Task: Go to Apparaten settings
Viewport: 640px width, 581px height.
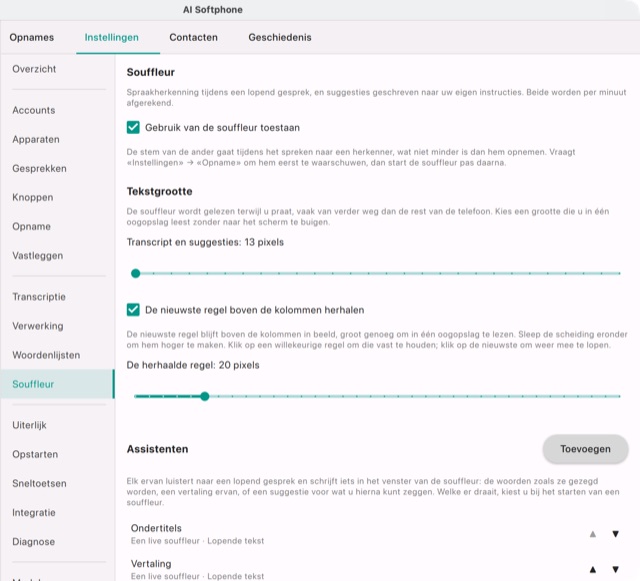Action: 57,139
